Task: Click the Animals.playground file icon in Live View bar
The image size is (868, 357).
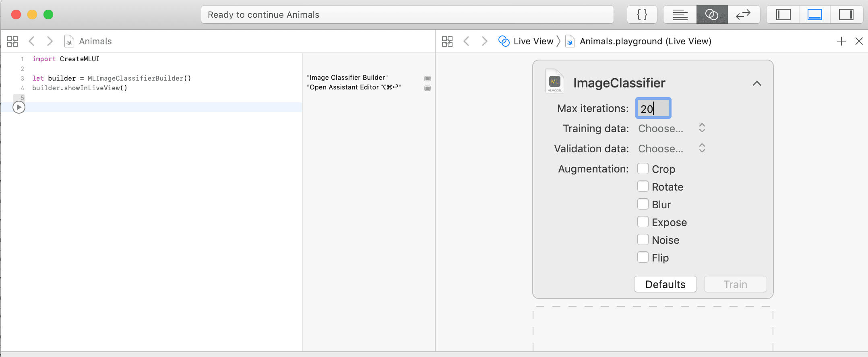Action: pyautogui.click(x=570, y=41)
